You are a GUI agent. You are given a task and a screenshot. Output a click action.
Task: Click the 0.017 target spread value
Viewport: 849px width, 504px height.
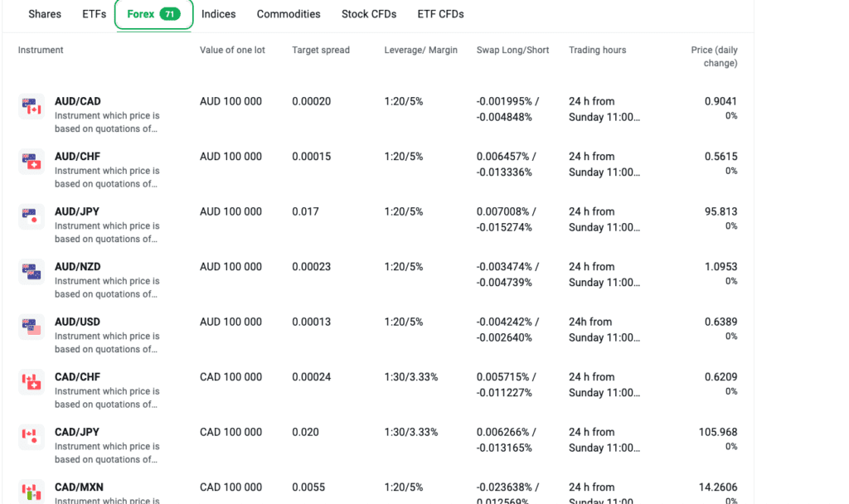(x=305, y=211)
